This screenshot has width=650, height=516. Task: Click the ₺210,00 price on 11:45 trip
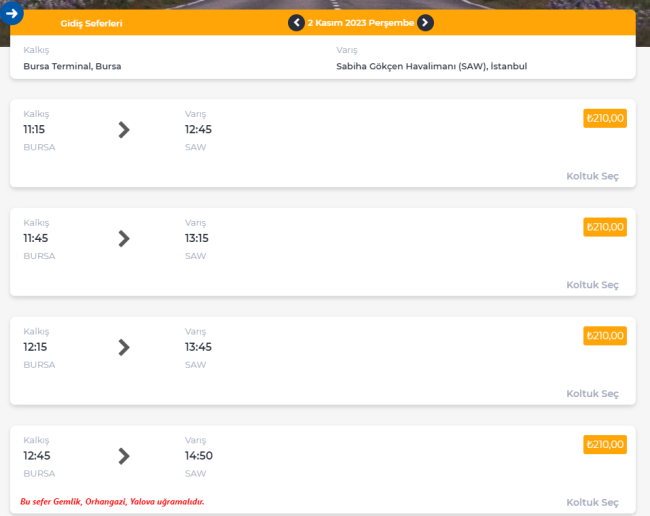click(605, 227)
